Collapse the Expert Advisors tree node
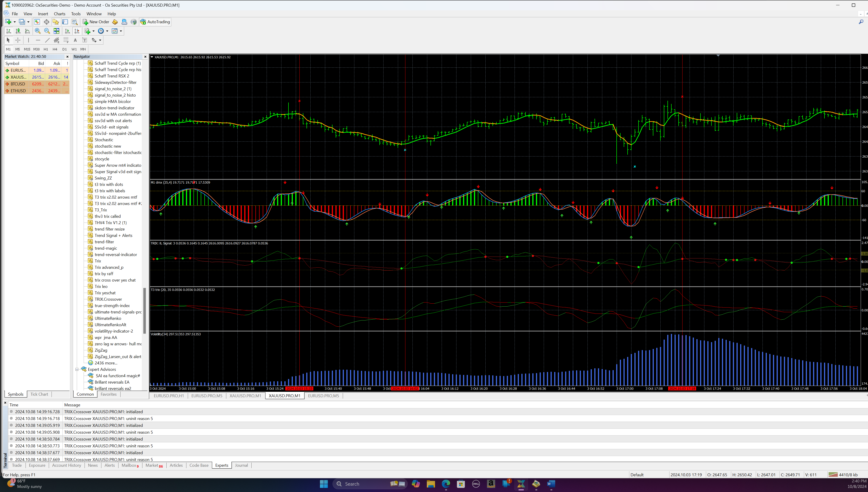The height and width of the screenshot is (492, 868). tap(77, 369)
